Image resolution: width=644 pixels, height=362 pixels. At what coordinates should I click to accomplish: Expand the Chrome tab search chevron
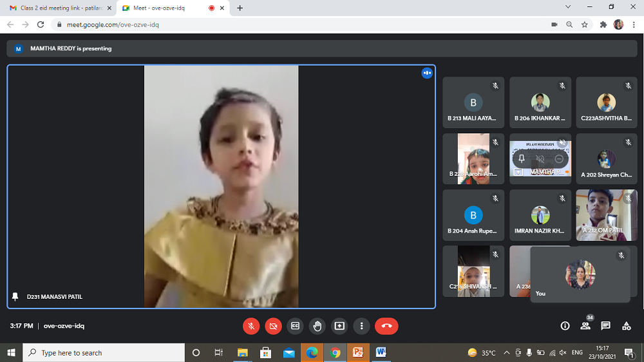click(x=568, y=7)
